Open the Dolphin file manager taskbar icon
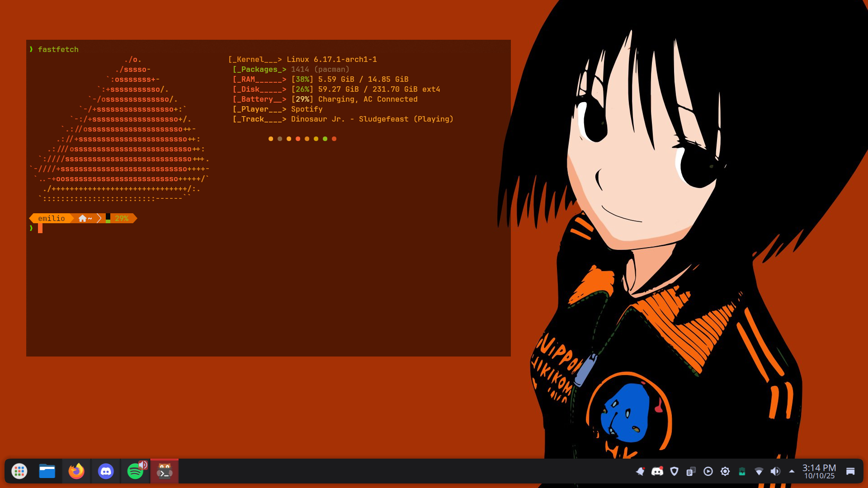 47,471
